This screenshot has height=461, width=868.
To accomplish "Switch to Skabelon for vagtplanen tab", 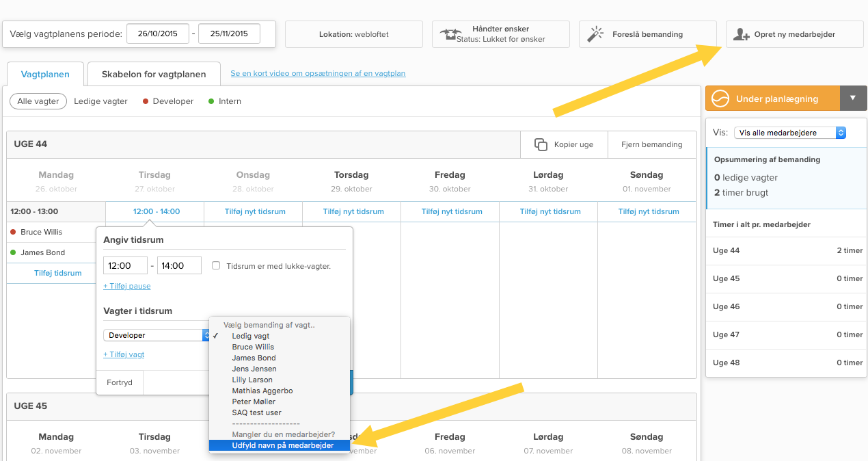I will [154, 74].
